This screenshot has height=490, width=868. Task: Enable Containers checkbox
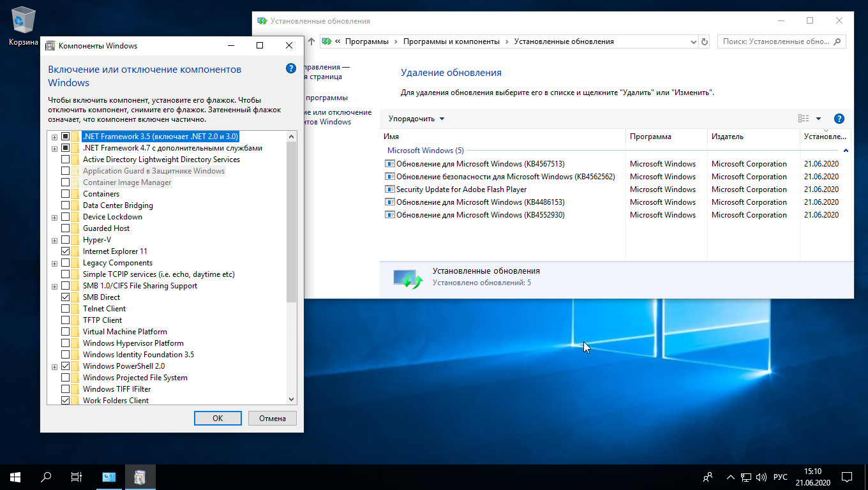click(65, 194)
